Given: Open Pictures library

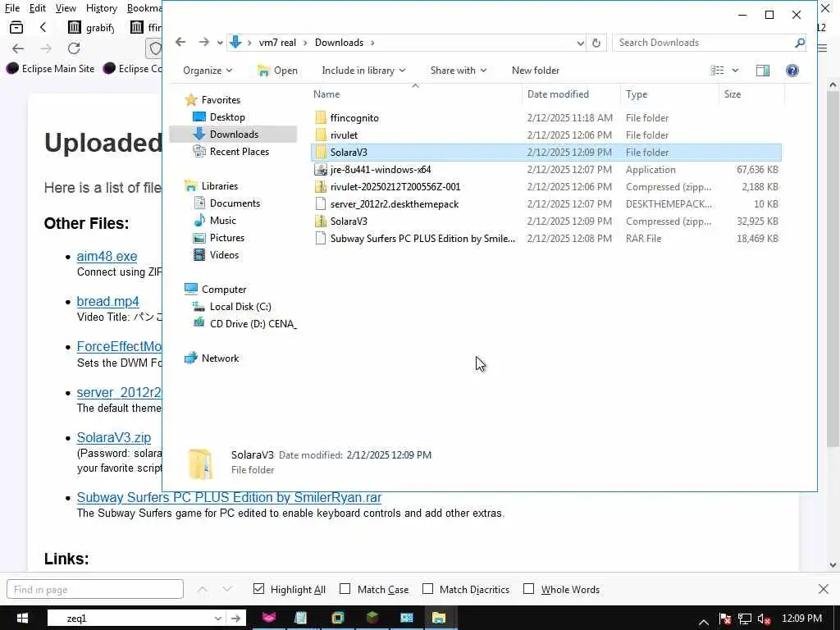Looking at the screenshot, I should [x=226, y=237].
